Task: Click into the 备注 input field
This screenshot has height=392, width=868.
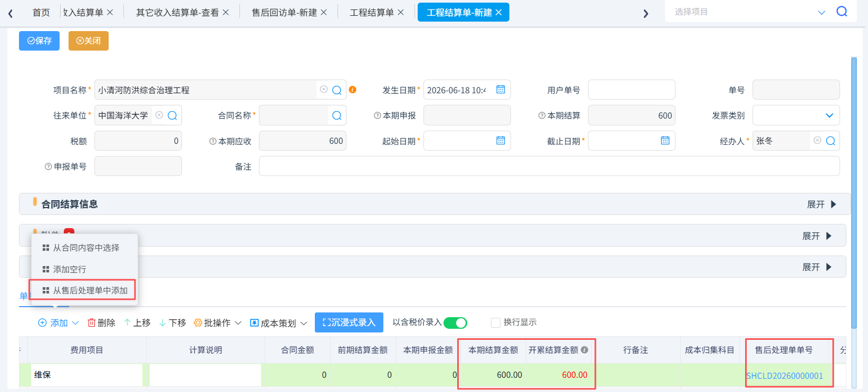Action: pos(549,166)
